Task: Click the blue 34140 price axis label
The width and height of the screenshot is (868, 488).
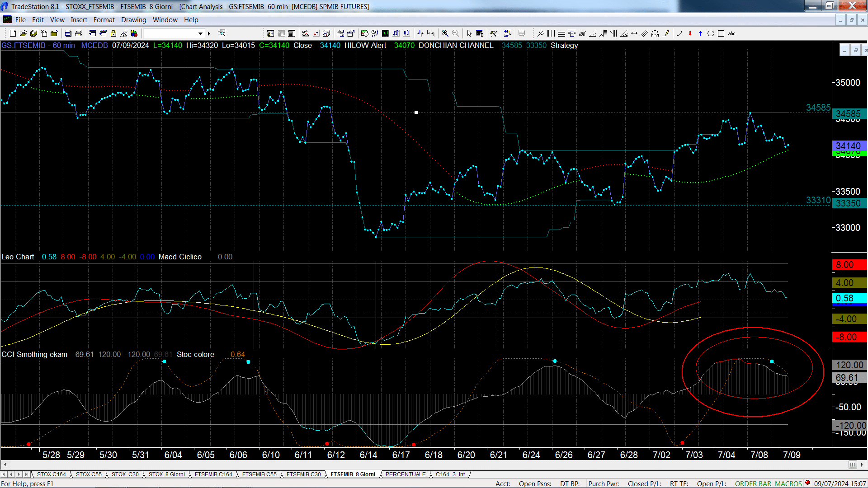Action: 849,146
